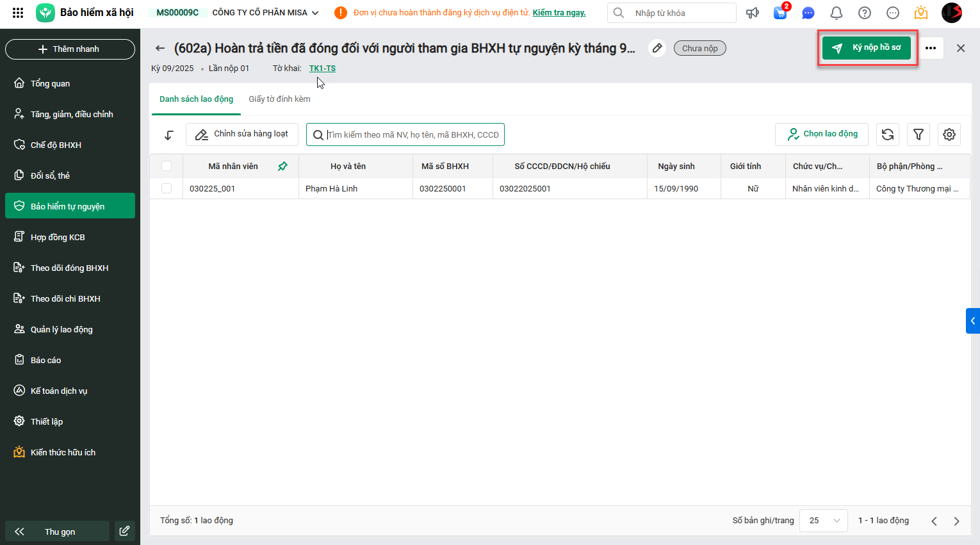Edit the record title with pencil icon
980x545 pixels.
(657, 48)
